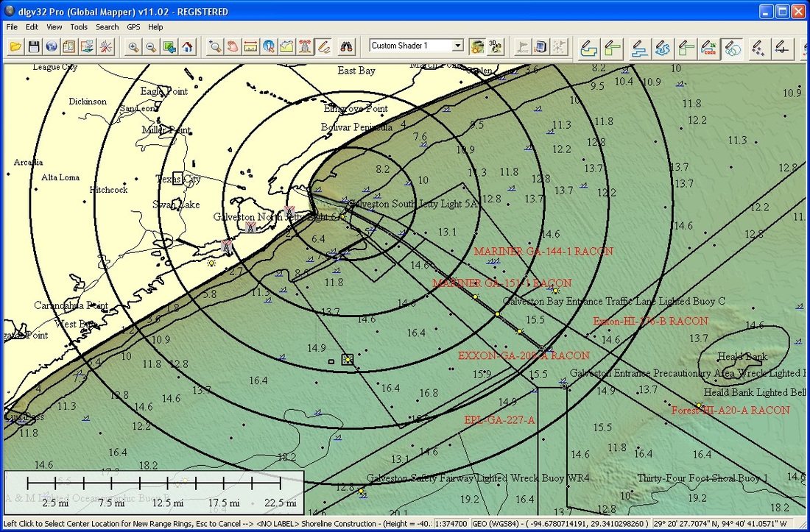Click the 1:374700 scale in status bar

tap(451, 523)
